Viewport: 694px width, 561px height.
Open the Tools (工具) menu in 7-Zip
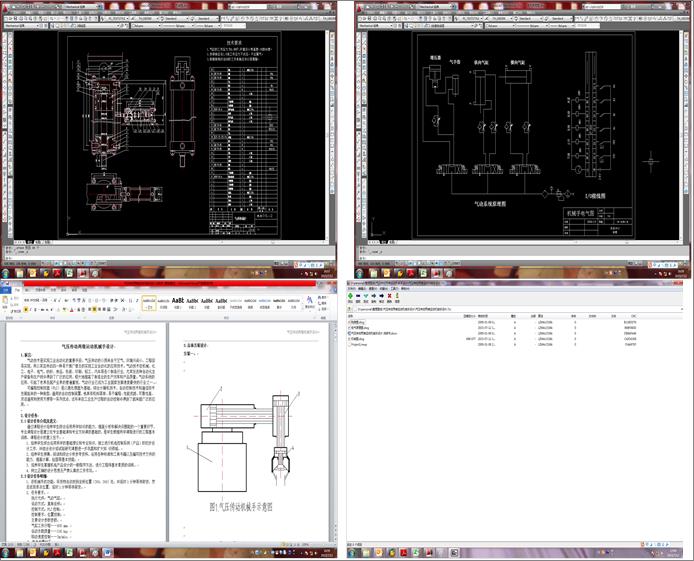393,290
